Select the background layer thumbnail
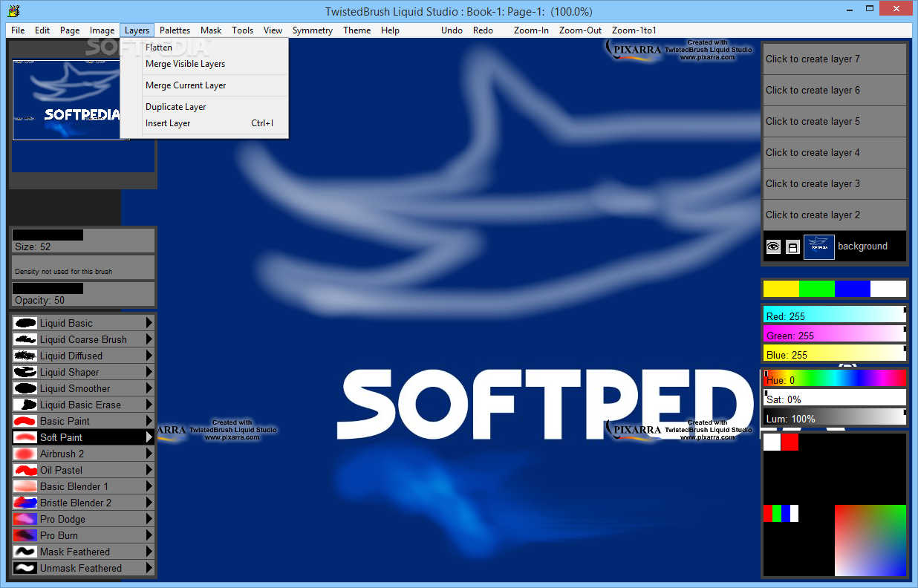Image resolution: width=918 pixels, height=588 pixels. (818, 246)
